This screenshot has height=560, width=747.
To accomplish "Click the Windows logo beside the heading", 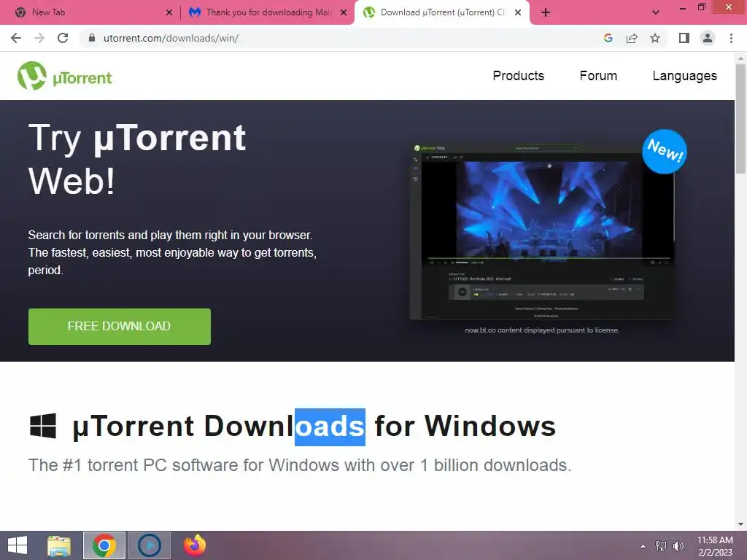I will tap(43, 425).
